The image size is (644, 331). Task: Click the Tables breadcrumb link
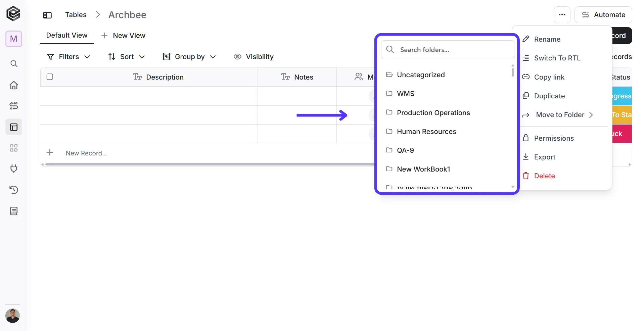(76, 15)
